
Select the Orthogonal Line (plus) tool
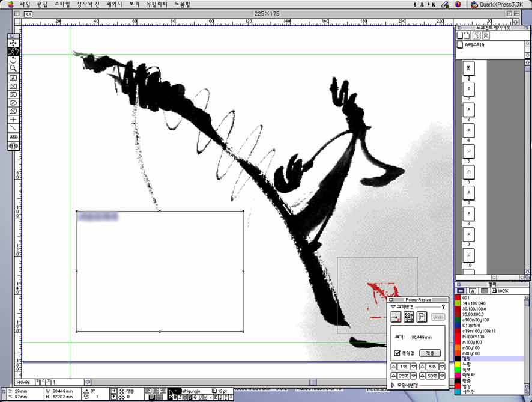point(13,120)
